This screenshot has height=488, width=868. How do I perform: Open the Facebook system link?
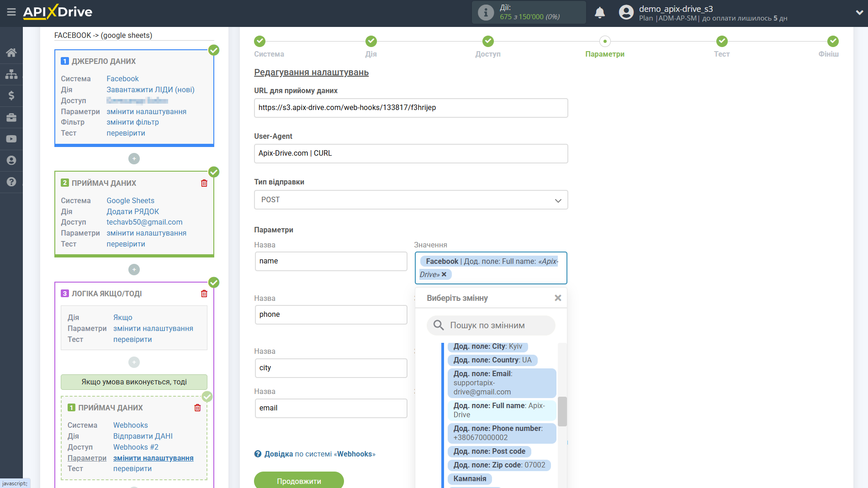[122, 79]
